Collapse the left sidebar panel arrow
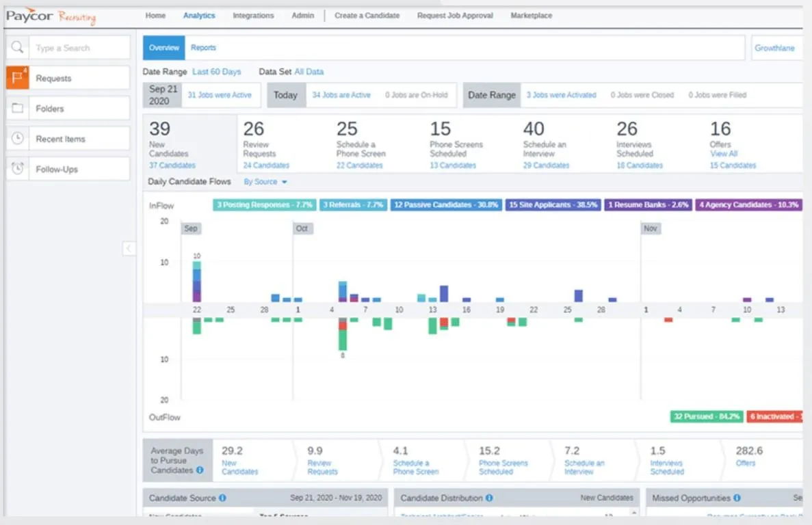This screenshot has width=812, height=525. (129, 249)
